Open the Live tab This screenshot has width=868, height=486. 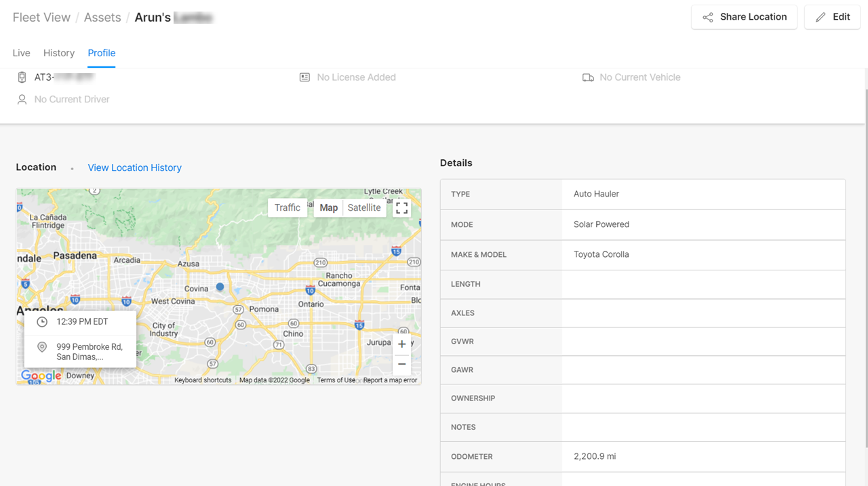[x=21, y=53]
